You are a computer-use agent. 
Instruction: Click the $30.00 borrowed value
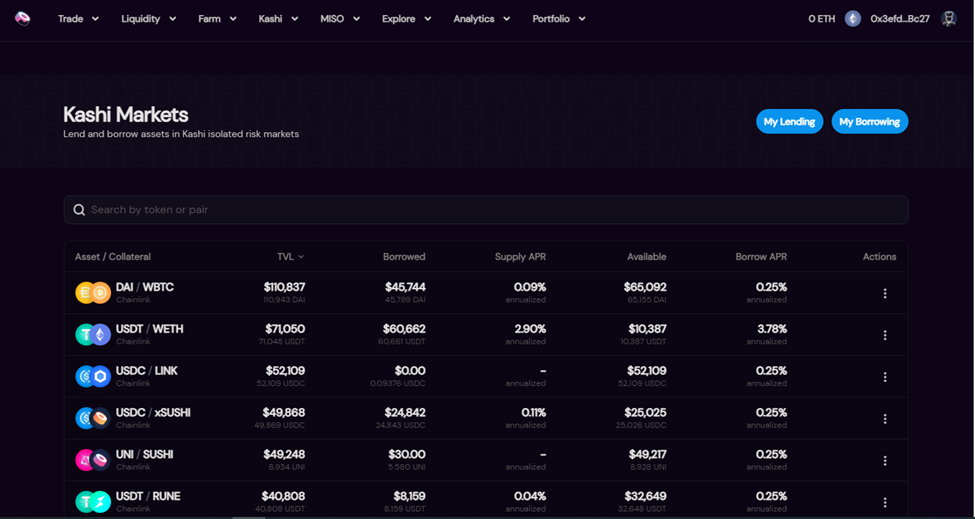407,454
